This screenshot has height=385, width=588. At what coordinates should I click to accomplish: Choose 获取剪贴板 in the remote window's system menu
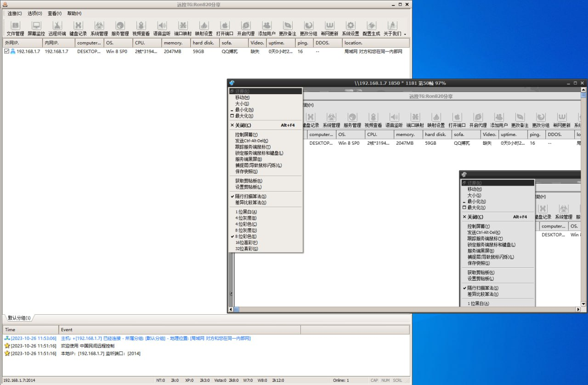click(249, 181)
